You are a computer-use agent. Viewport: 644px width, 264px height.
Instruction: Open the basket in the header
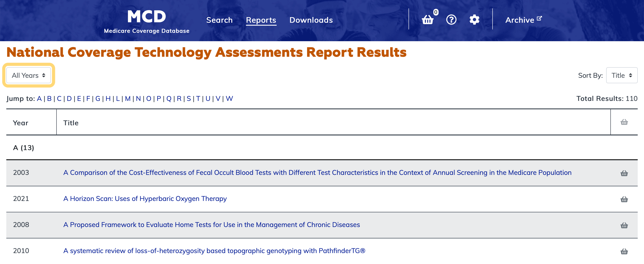click(x=428, y=20)
